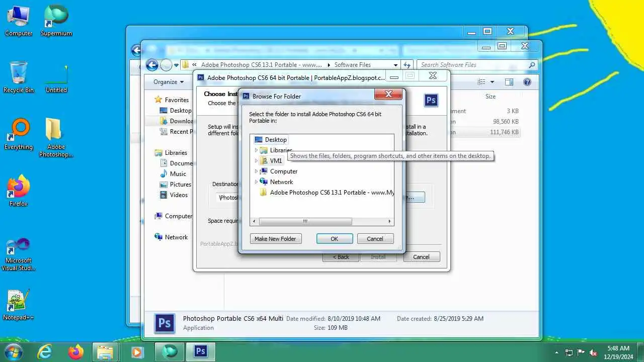
Task: Open Explorer help icon
Action: click(527, 82)
